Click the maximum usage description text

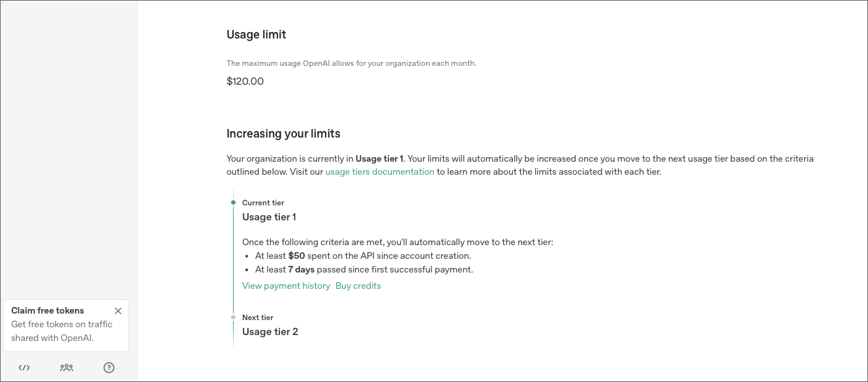351,63
